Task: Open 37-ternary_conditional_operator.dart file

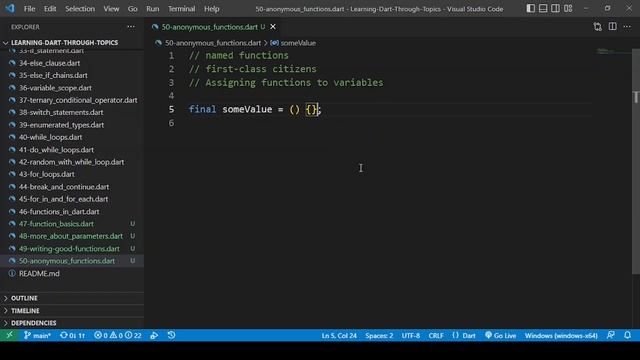Action: click(x=72, y=100)
